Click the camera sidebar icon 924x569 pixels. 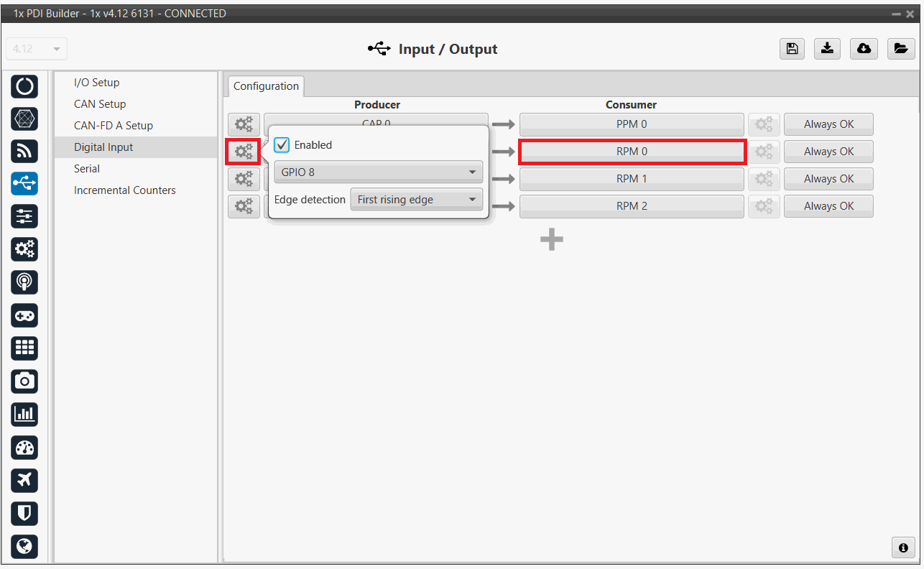[25, 381]
